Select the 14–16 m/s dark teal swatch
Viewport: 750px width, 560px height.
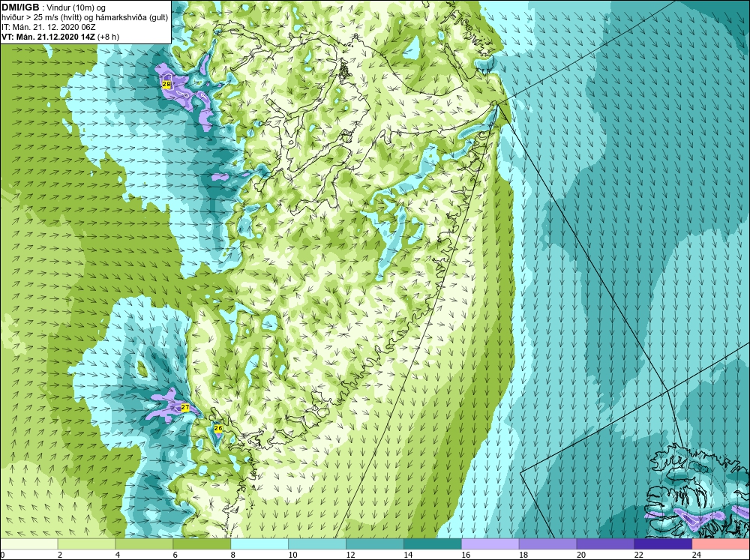coord(433,544)
